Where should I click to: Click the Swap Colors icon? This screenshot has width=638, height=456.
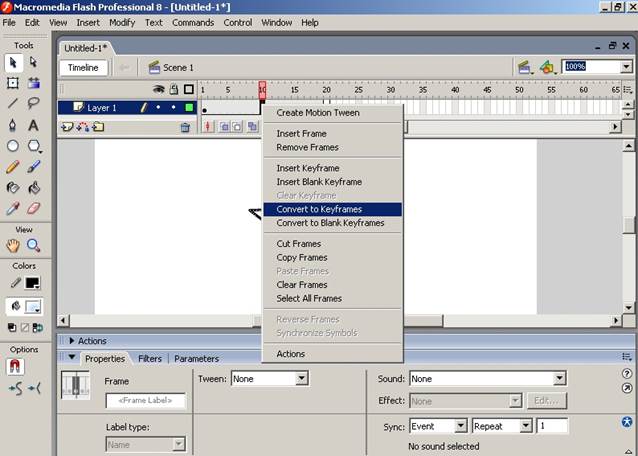pyautogui.click(x=37, y=327)
